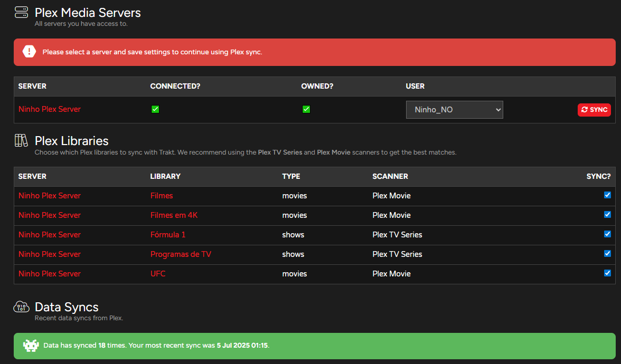Click the Plex Media Servers stack icon
This screenshot has height=364, width=621.
[x=21, y=12]
